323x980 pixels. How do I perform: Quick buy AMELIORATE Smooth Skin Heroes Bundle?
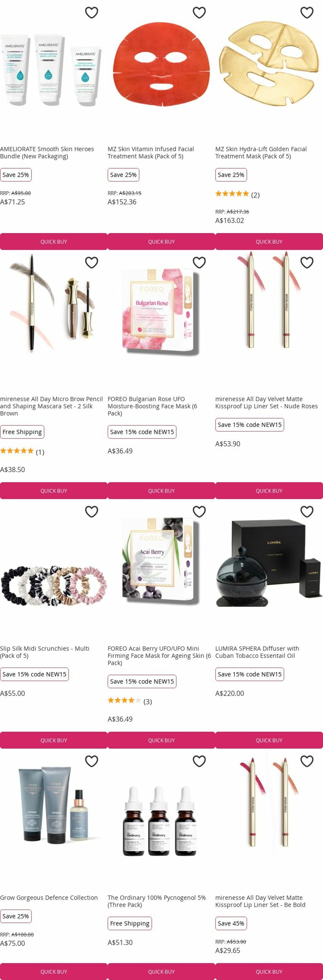[54, 242]
